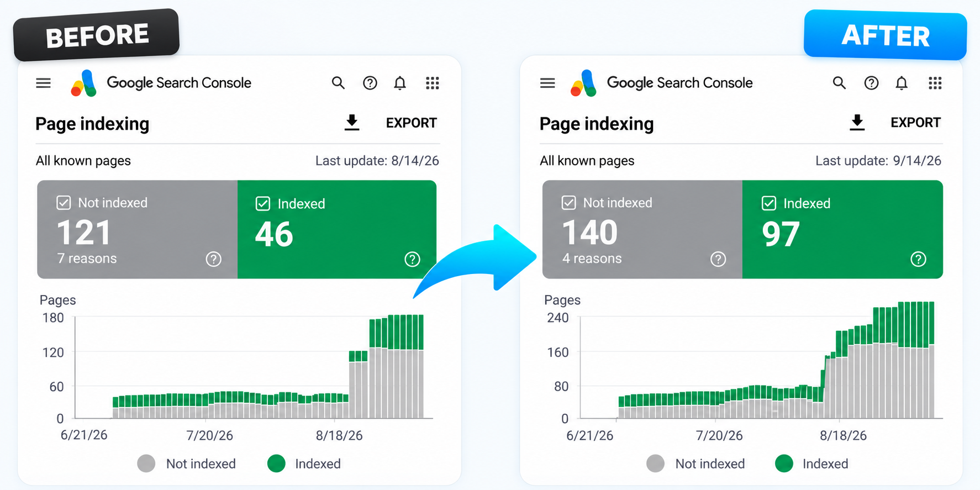980x490 pixels.
Task: Uncheck Not indexed checkbox on 121 card
Action: (64, 203)
